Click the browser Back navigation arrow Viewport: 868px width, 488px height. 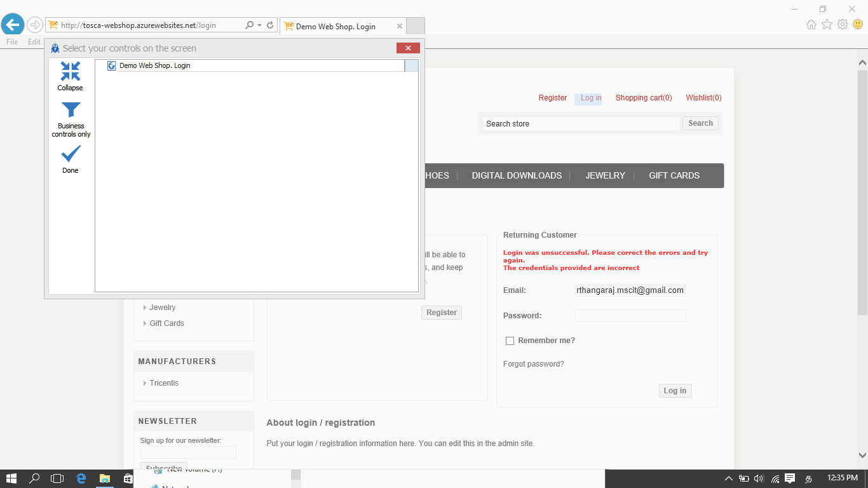[x=13, y=24]
